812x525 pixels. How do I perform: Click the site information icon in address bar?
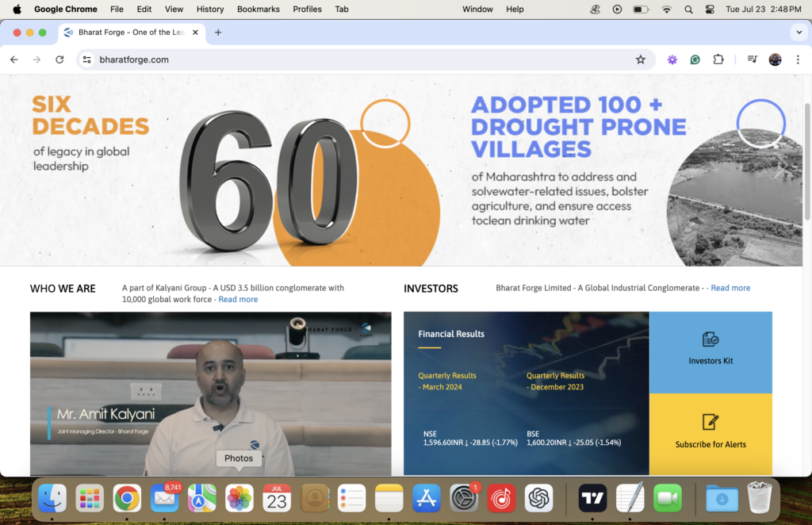click(x=87, y=59)
